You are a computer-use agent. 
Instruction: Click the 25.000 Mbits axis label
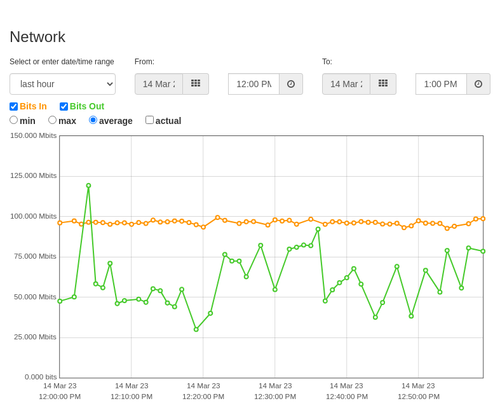(35, 337)
